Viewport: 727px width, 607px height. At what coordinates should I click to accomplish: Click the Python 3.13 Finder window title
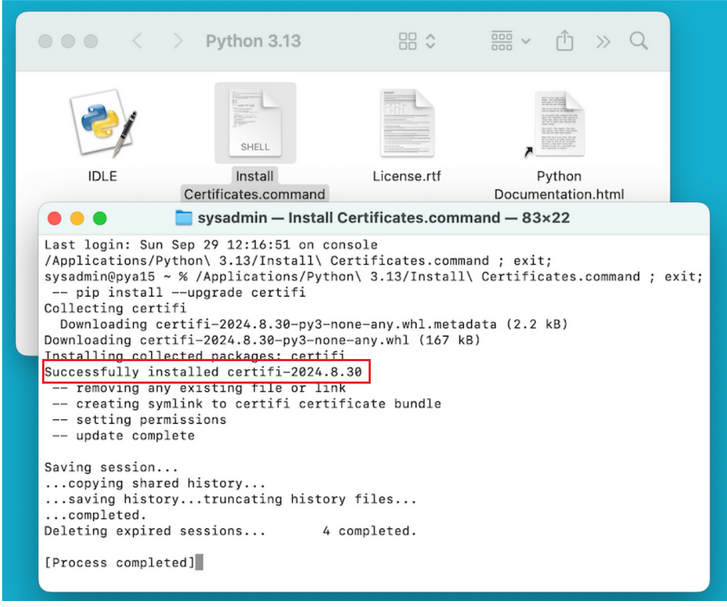[x=253, y=41]
